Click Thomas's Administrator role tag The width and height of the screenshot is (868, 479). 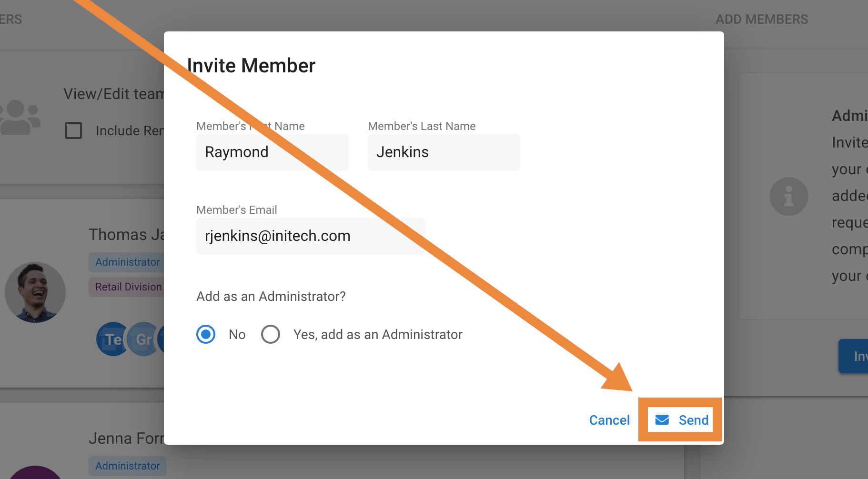click(127, 262)
